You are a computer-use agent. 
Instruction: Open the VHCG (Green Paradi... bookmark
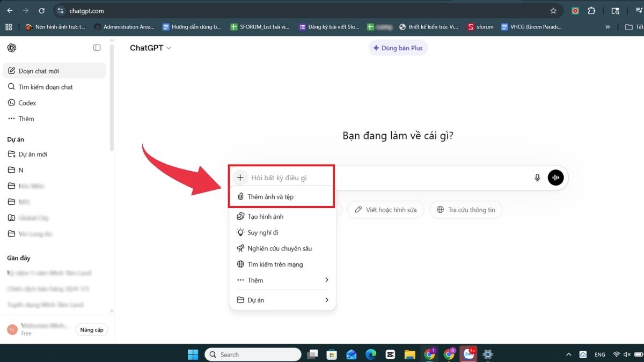coord(532,27)
